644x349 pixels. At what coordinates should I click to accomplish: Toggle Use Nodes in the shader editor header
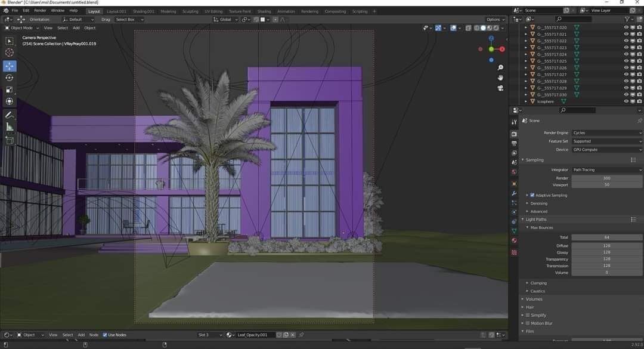coord(106,335)
